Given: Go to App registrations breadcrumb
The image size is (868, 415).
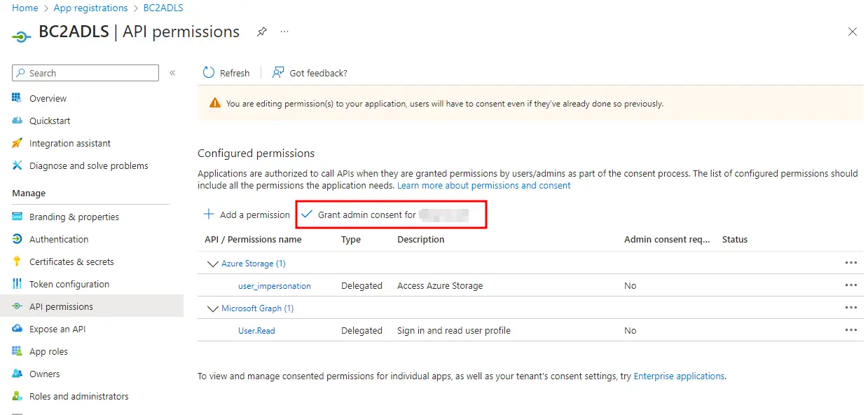Looking at the screenshot, I should [91, 8].
